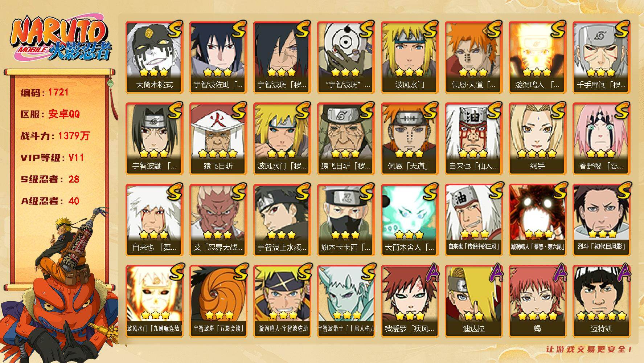The image size is (644, 363).
Task: Click the Naruto Mobile 火影忍者 logo
Action: 61,39
